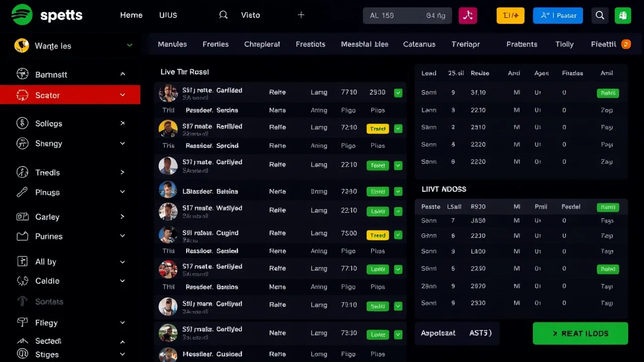Open the Tiolly tab
644x362 pixels.
coord(564,44)
